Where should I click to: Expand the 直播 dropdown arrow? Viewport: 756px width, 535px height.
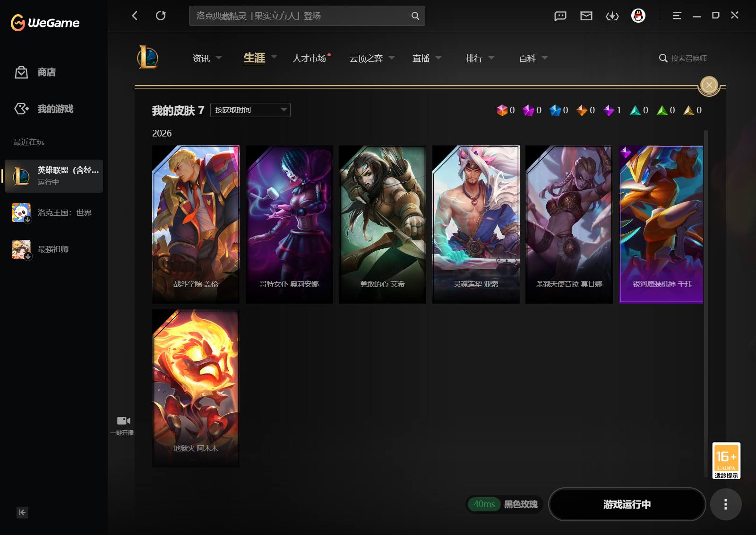(438, 58)
